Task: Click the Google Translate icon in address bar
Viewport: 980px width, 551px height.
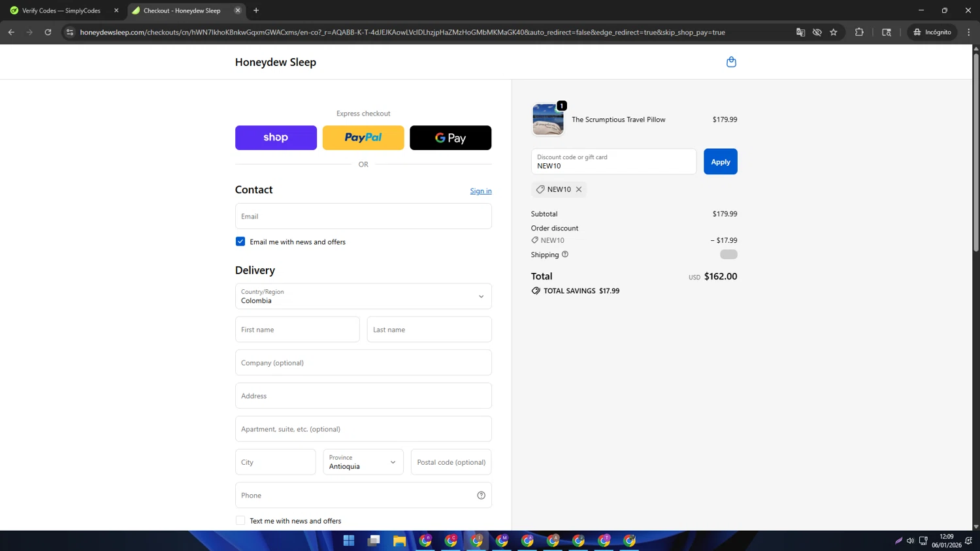Action: 800,32
